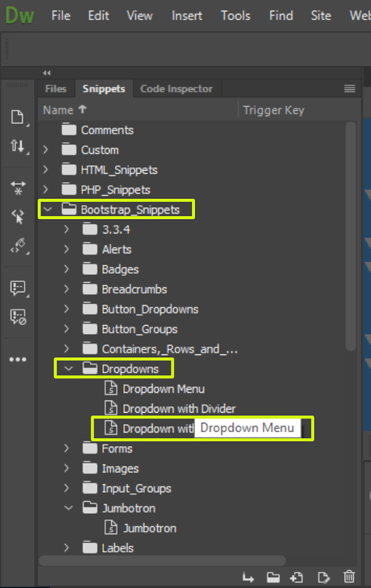
Task: Select the Button_Groups folder name
Action: (x=139, y=329)
